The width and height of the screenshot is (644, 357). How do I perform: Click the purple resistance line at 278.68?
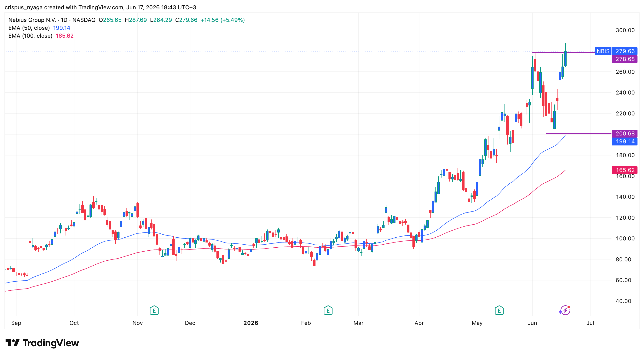563,52
